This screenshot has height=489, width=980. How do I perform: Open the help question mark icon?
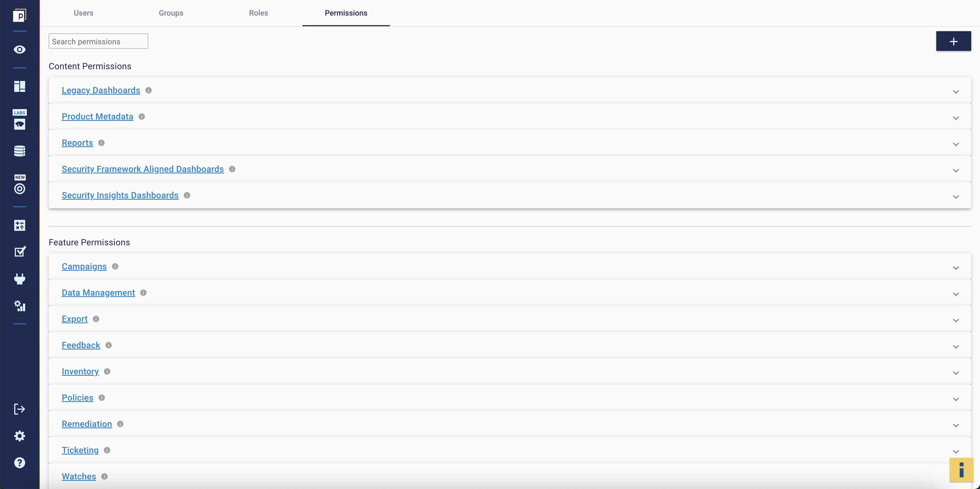19,463
